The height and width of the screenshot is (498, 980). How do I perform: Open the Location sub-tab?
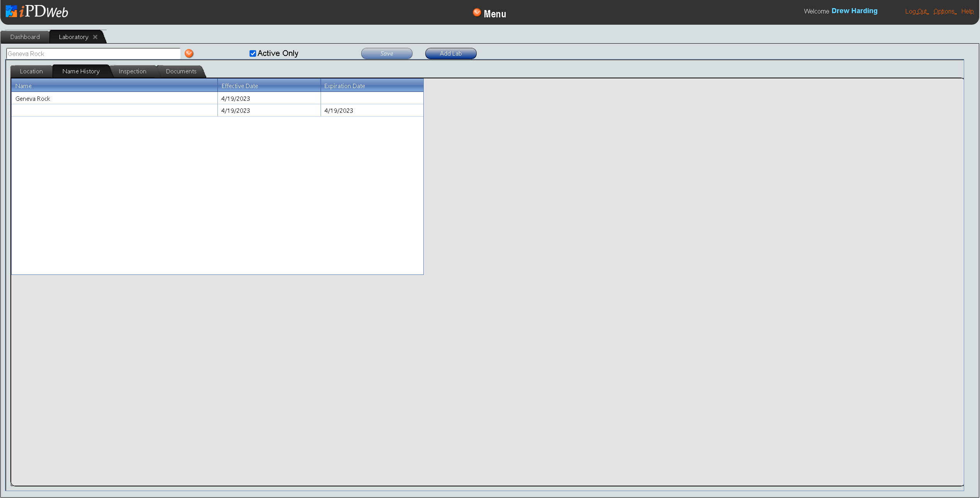click(x=31, y=71)
